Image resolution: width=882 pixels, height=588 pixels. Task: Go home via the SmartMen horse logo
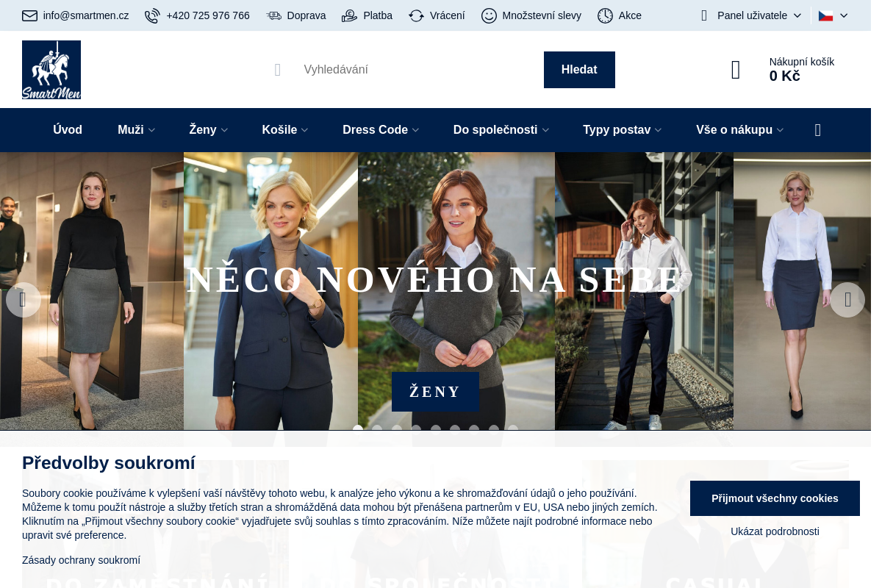[x=51, y=70]
